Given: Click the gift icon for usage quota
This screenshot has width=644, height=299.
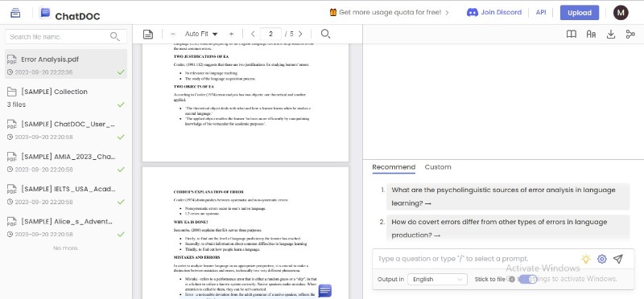Looking at the screenshot, I should point(333,12).
